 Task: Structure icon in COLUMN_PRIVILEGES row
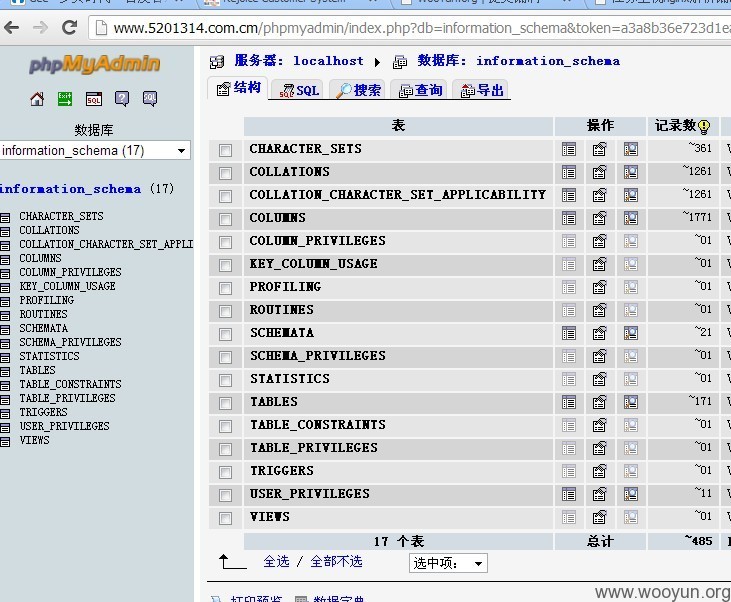pyautogui.click(x=600, y=241)
